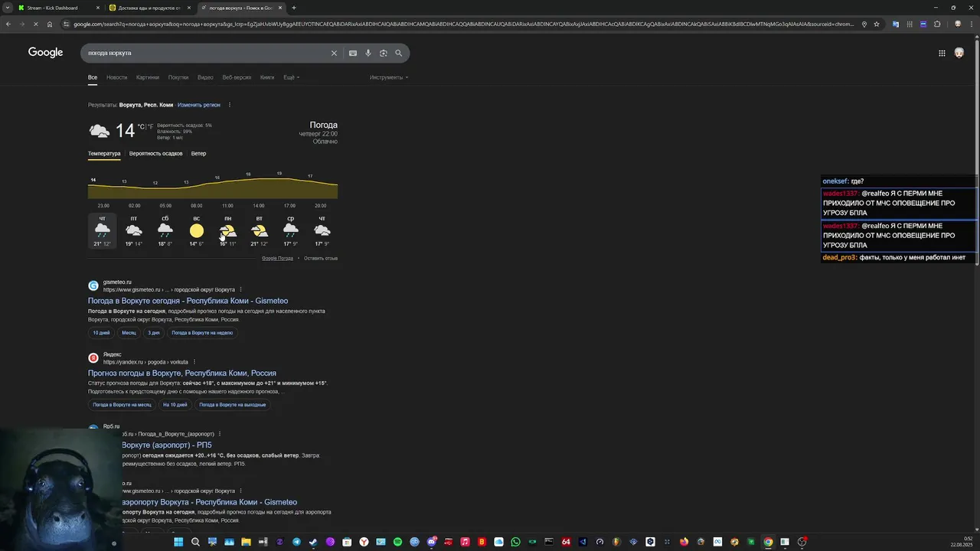Open more options next to Изменить регион
Image resolution: width=980 pixels, height=551 pixels.
tap(229, 105)
